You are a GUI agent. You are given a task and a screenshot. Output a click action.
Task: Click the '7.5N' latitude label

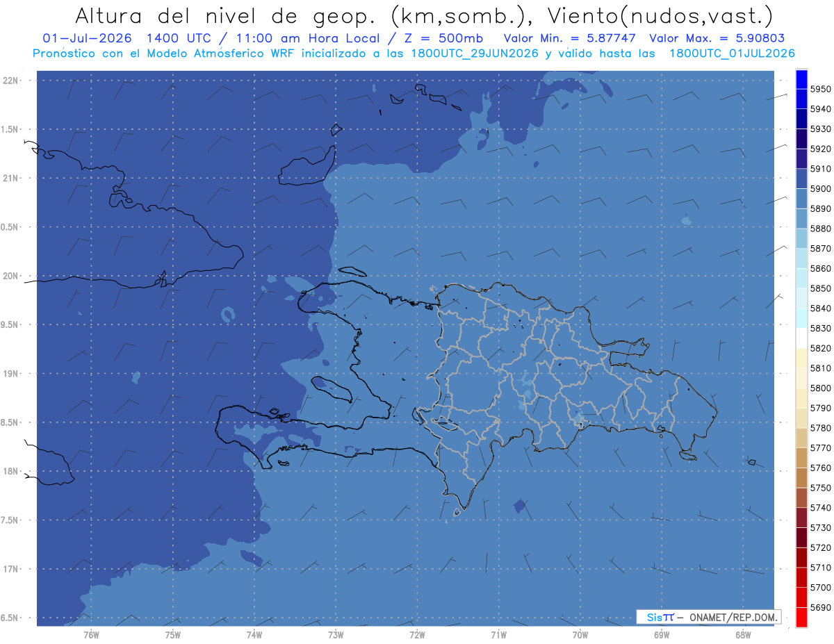(x=10, y=520)
